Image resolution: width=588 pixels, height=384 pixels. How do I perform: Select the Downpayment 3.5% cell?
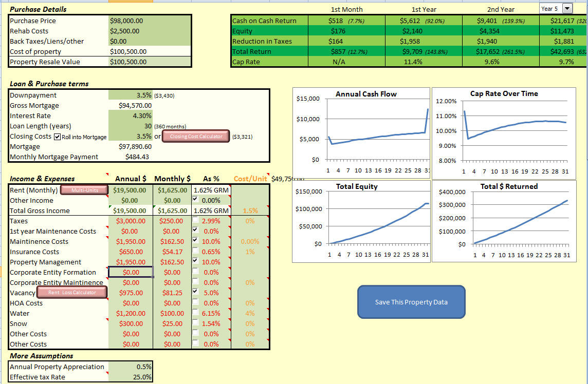pyautogui.click(x=131, y=95)
